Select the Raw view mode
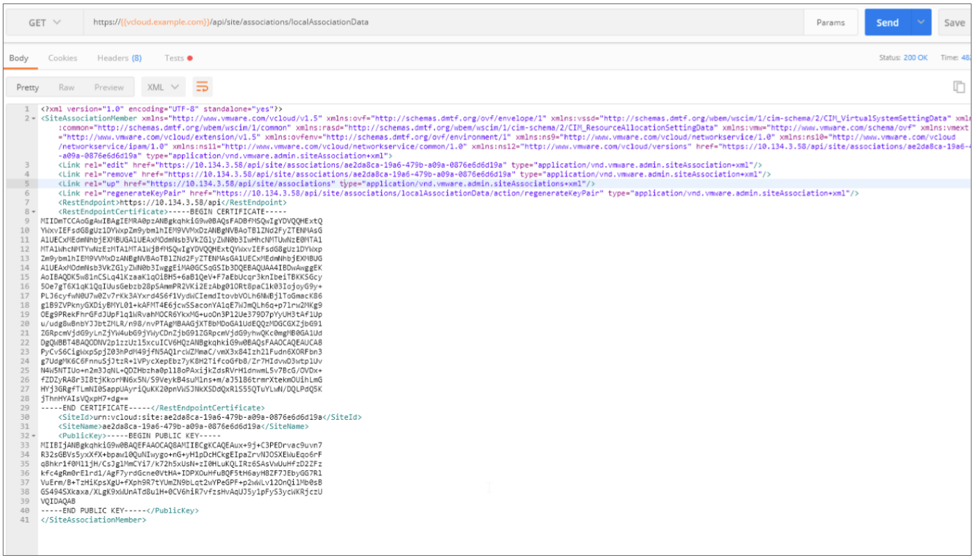 [x=67, y=87]
